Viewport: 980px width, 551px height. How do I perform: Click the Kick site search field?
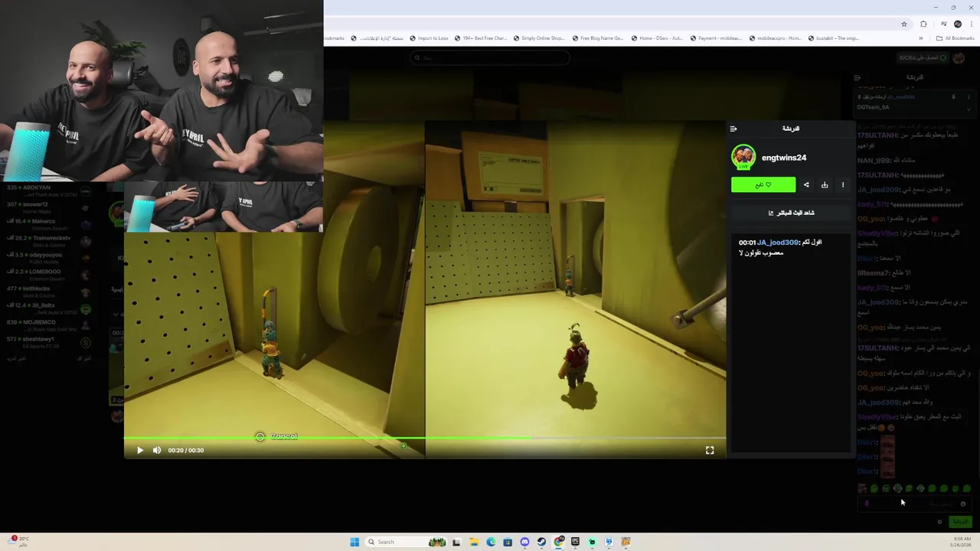pos(490,57)
